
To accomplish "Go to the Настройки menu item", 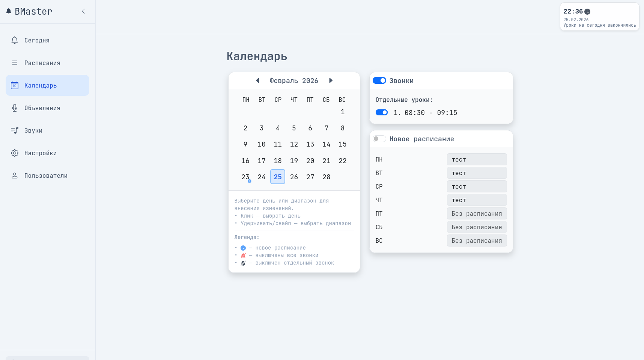I will click(x=41, y=153).
